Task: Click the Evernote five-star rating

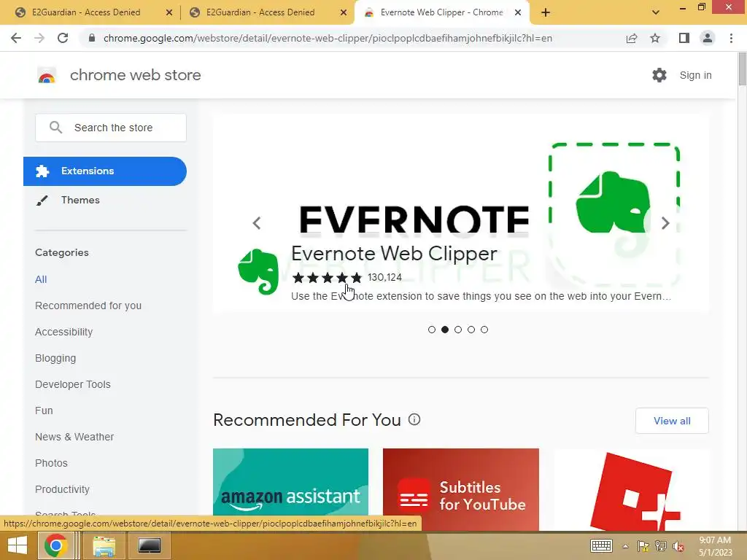Action: coord(328,277)
